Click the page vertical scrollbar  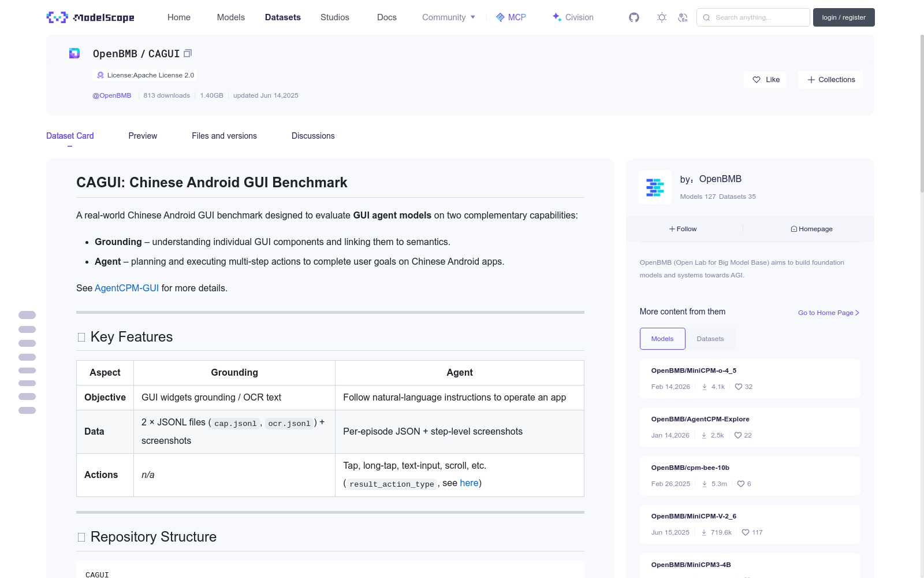[x=922, y=113]
